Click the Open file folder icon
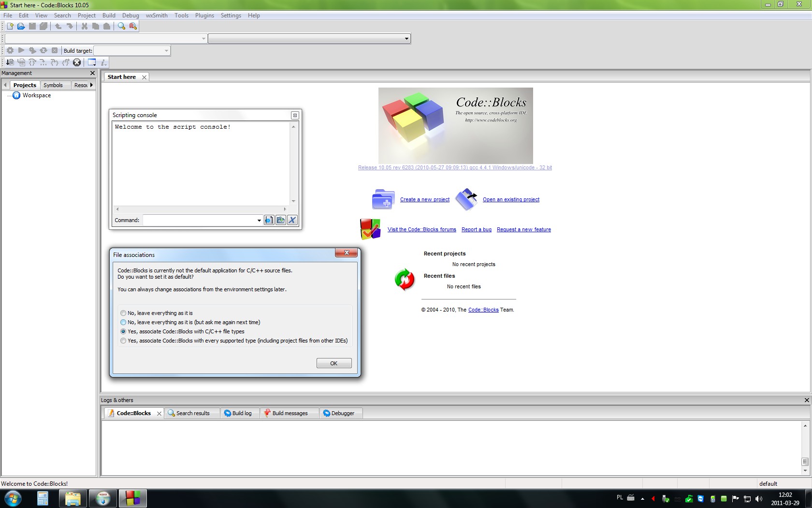 click(x=21, y=26)
